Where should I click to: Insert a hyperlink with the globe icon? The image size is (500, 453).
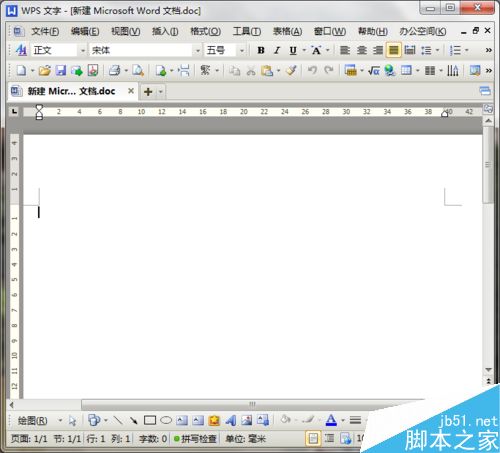click(x=390, y=70)
